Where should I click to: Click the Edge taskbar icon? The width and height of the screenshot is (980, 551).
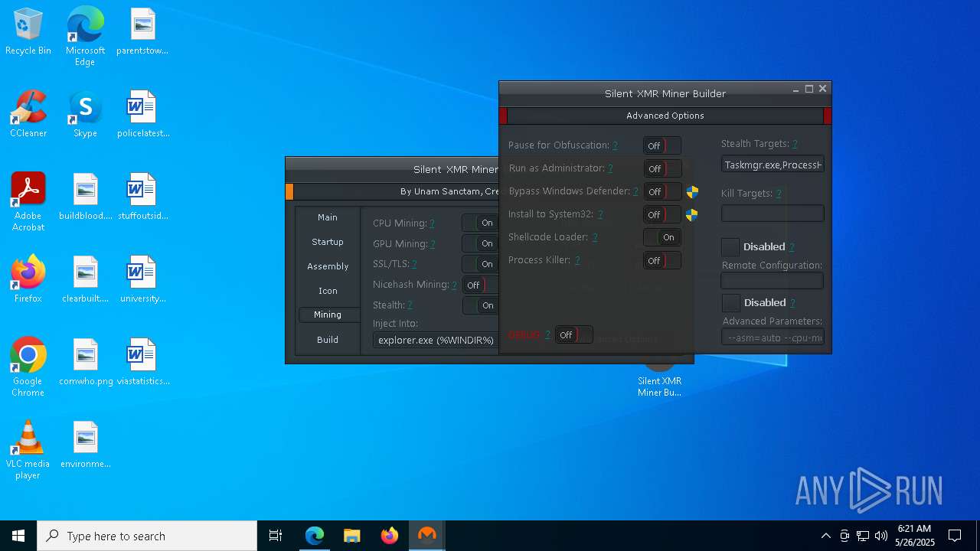[x=315, y=536]
